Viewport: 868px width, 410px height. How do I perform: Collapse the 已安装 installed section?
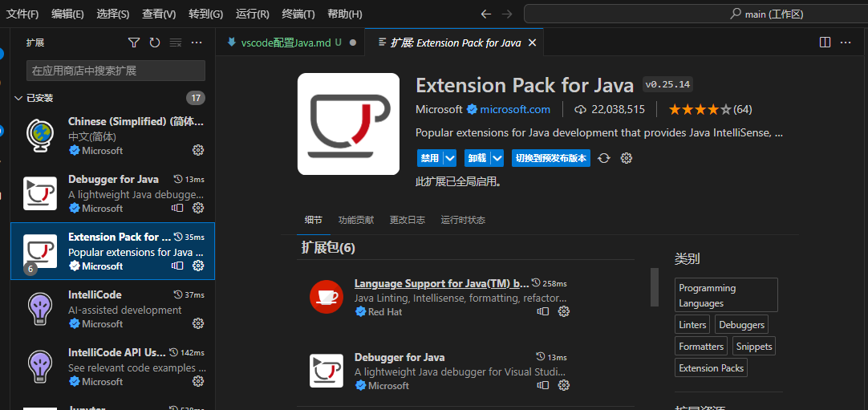(18, 98)
